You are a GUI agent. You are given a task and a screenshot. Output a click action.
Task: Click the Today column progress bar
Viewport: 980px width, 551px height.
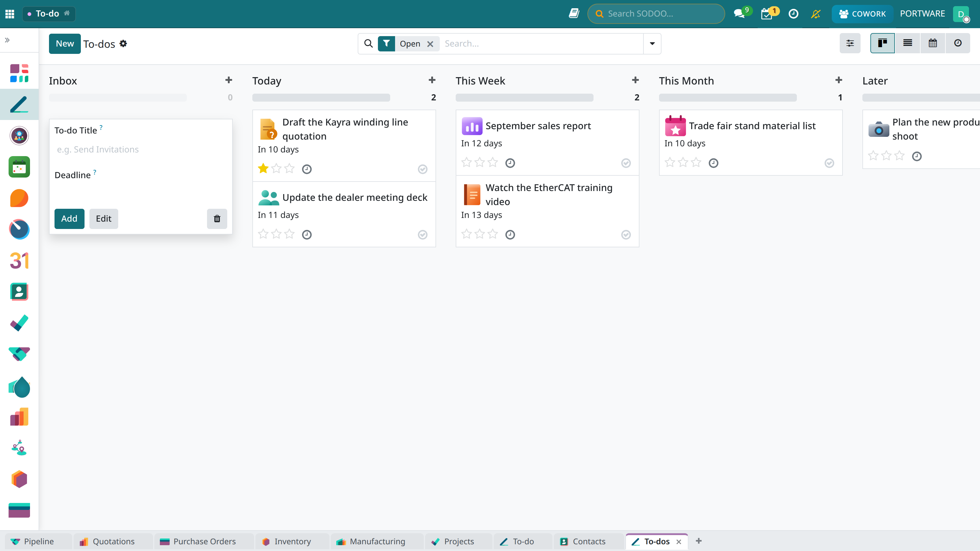(x=321, y=98)
